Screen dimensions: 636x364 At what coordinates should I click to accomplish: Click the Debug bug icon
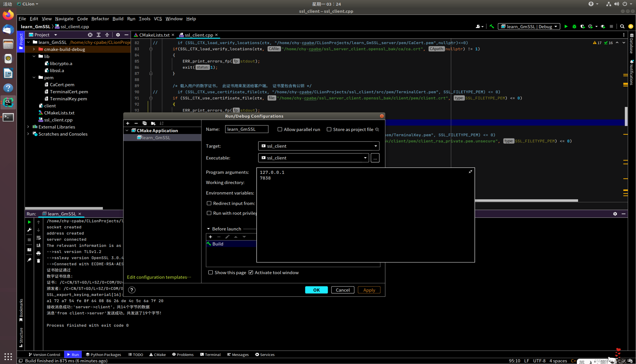click(x=574, y=26)
